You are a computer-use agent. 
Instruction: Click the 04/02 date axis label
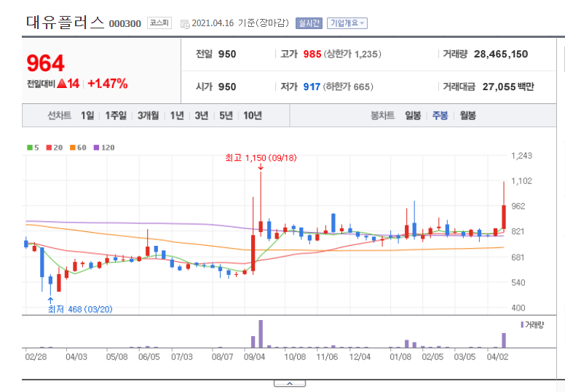click(497, 356)
